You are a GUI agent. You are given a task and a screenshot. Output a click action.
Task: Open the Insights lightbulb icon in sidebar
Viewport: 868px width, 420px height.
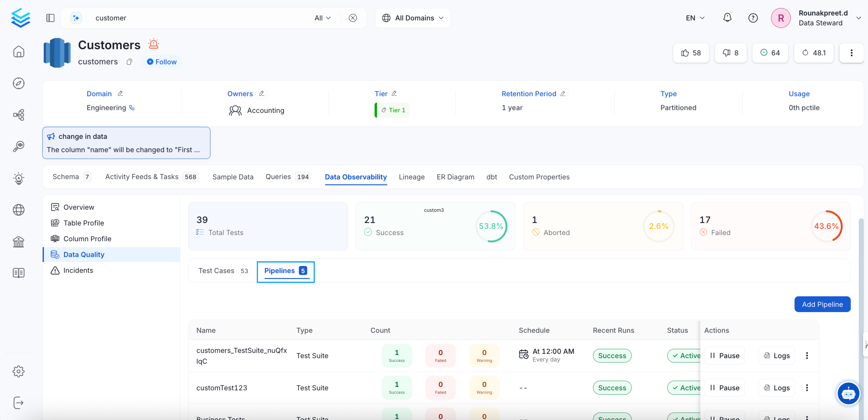[19, 178]
